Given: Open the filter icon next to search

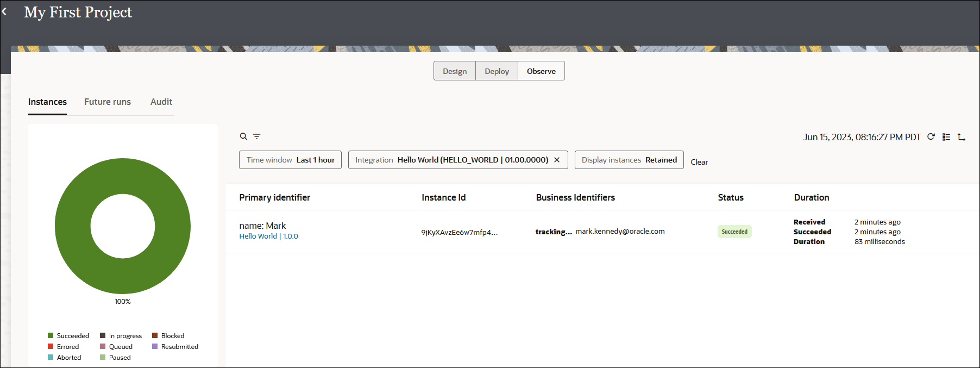Looking at the screenshot, I should 257,136.
